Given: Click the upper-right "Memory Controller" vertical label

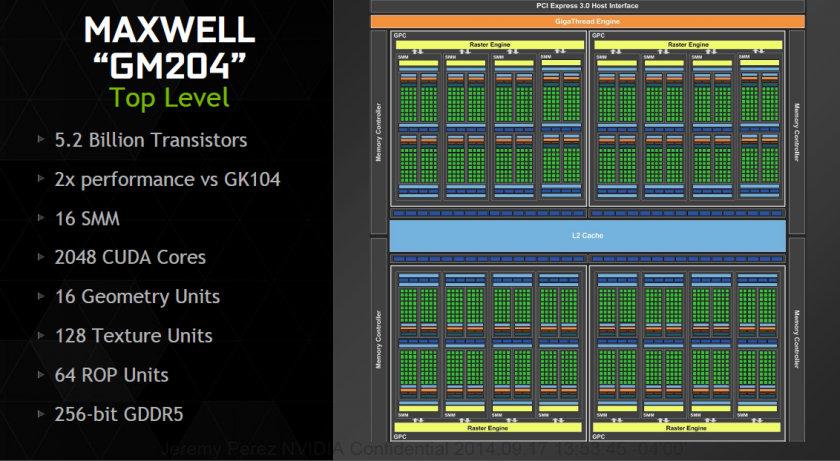Looking at the screenshot, I should 797,132.
